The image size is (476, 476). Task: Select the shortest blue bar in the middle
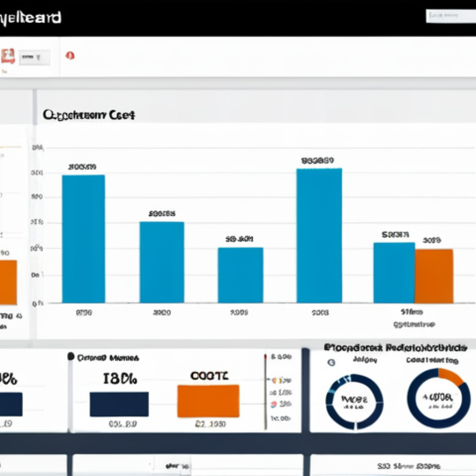click(x=240, y=275)
